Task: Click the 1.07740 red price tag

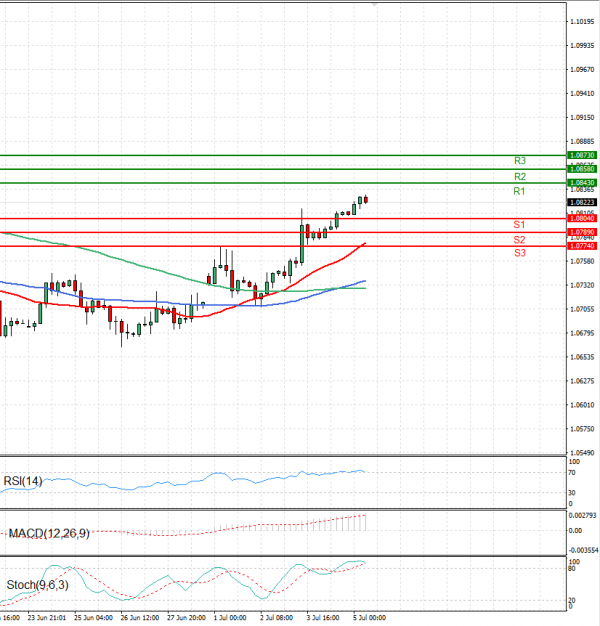Action: pyautogui.click(x=583, y=246)
